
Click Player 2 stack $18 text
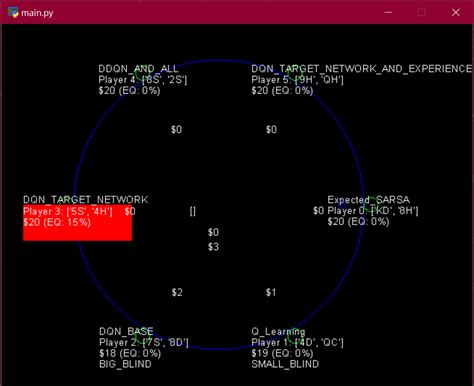click(107, 353)
